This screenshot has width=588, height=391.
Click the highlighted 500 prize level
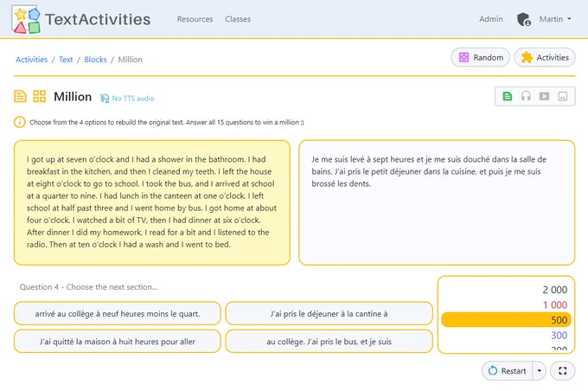tap(506, 320)
